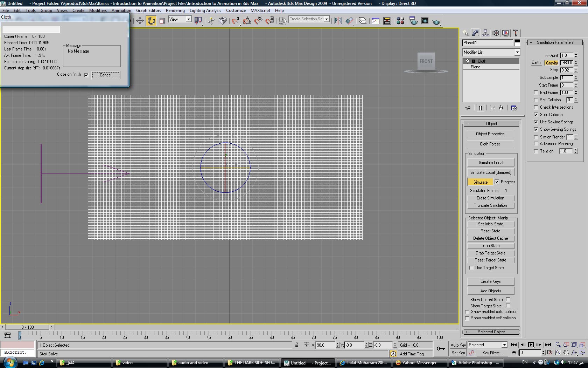Screen dimensions: 588x368
Task: Toggle the Angle Snap icon
Action: click(247, 21)
